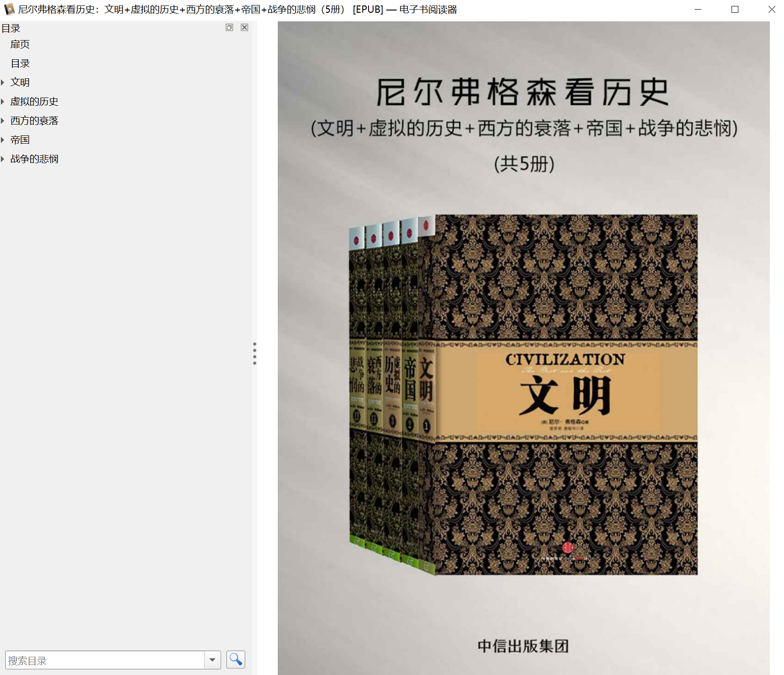The width and height of the screenshot is (784, 675).
Task: Click the search magnifier icon button
Action: tap(235, 660)
